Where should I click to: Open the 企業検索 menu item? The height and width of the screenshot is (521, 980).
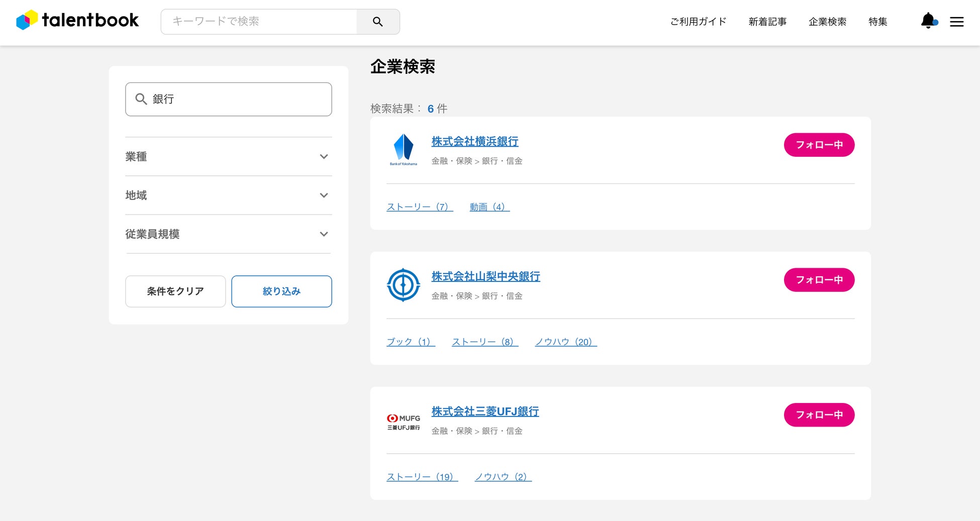(x=827, y=22)
